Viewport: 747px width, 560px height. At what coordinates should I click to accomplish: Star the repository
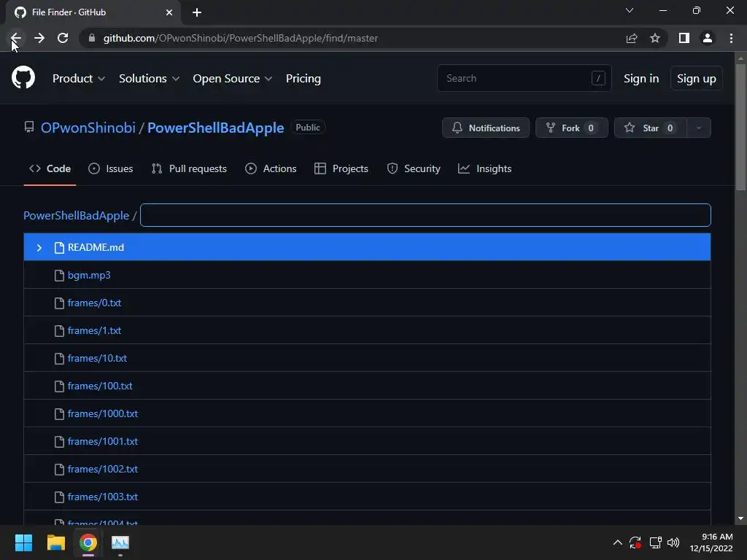click(x=650, y=128)
